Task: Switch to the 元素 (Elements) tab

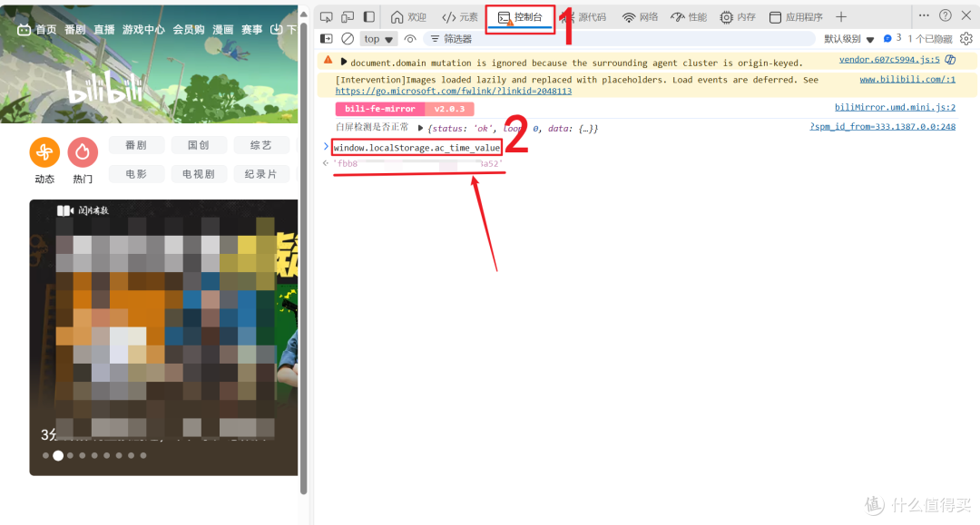Action: [x=459, y=17]
